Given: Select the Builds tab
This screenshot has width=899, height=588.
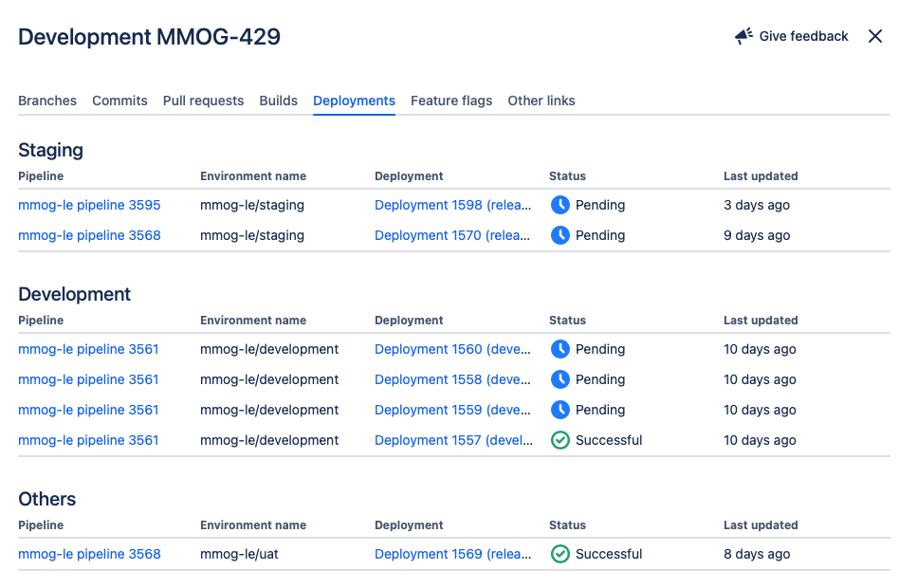Looking at the screenshot, I should [x=279, y=101].
